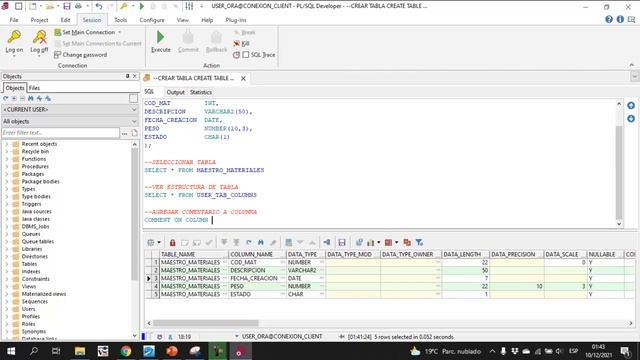Click the horizontal scrollbar of result grid
The image size is (640, 360).
coord(205,323)
